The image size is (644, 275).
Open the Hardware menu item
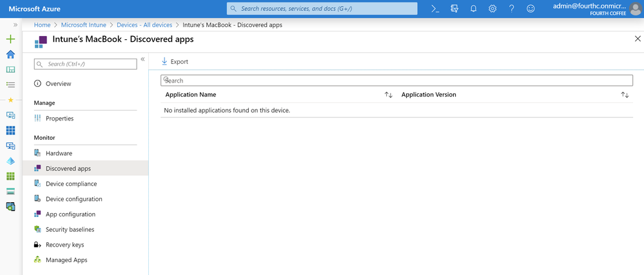click(x=86, y=153)
